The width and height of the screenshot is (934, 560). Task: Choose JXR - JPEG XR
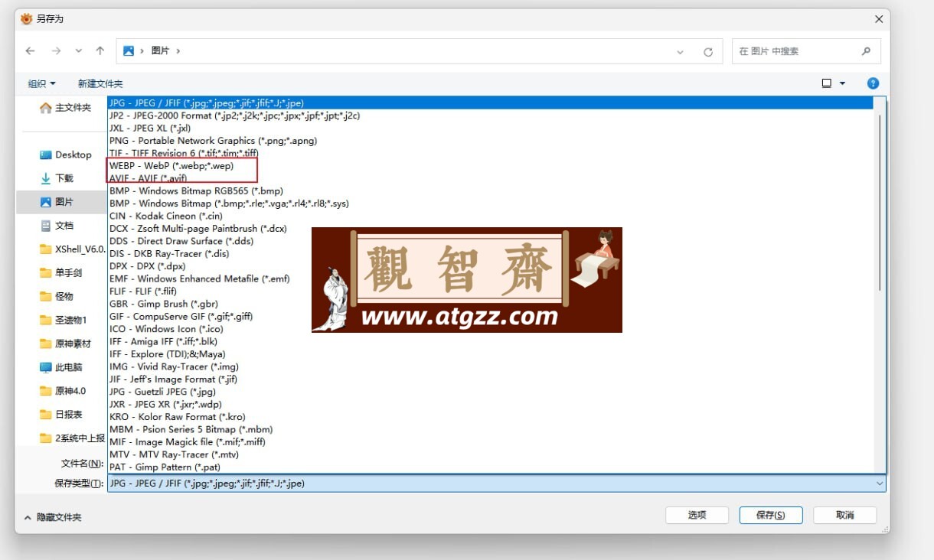[x=491, y=404]
